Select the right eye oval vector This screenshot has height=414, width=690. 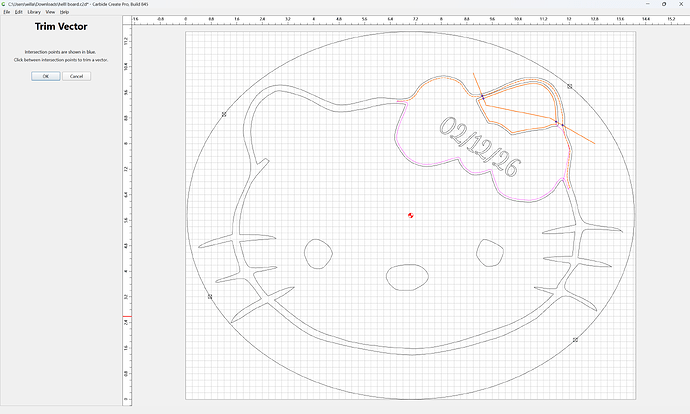490,253
